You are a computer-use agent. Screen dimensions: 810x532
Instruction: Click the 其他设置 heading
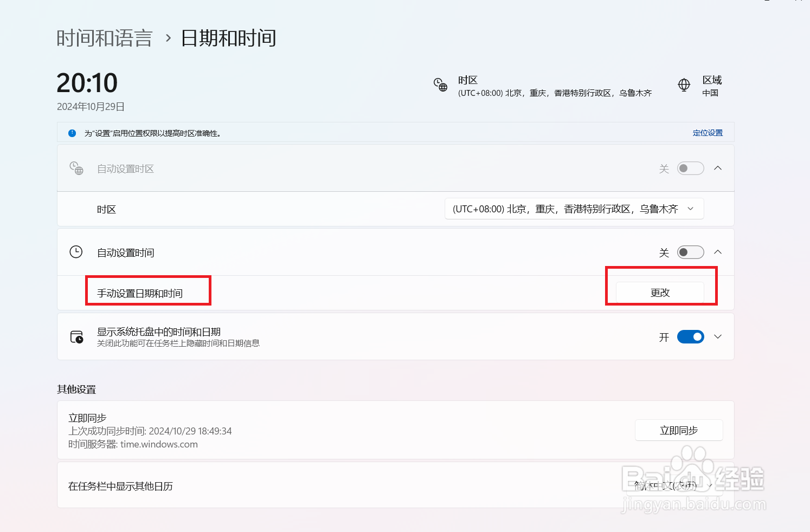[76, 390]
